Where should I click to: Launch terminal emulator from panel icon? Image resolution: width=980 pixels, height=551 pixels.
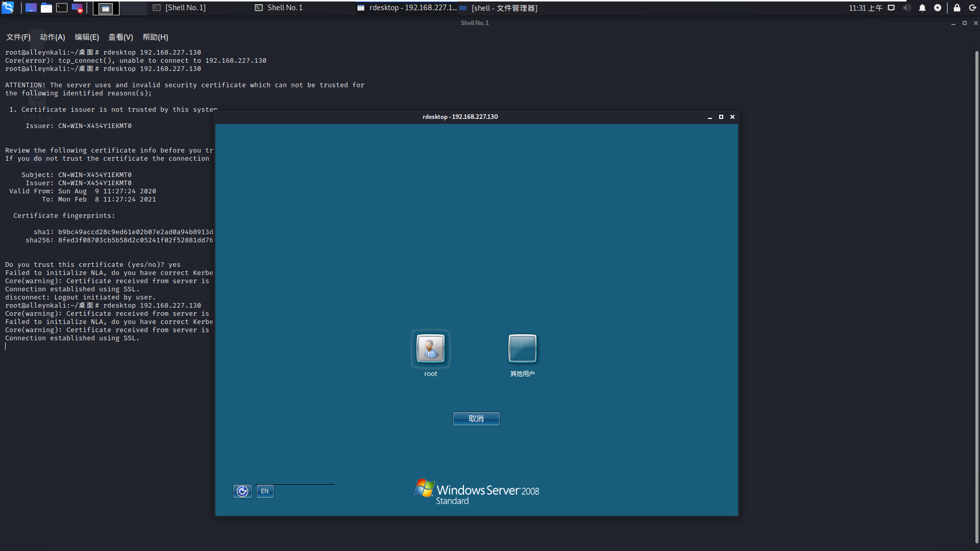pyautogui.click(x=62, y=8)
